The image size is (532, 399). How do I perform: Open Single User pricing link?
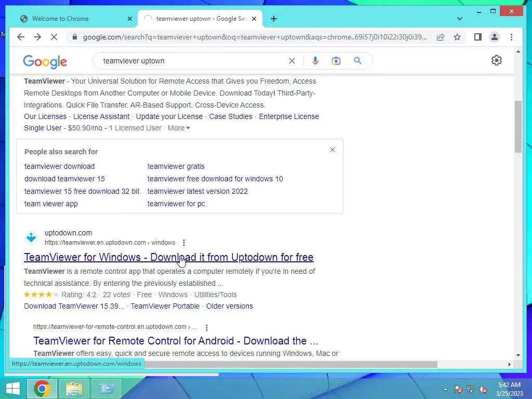pos(43,128)
